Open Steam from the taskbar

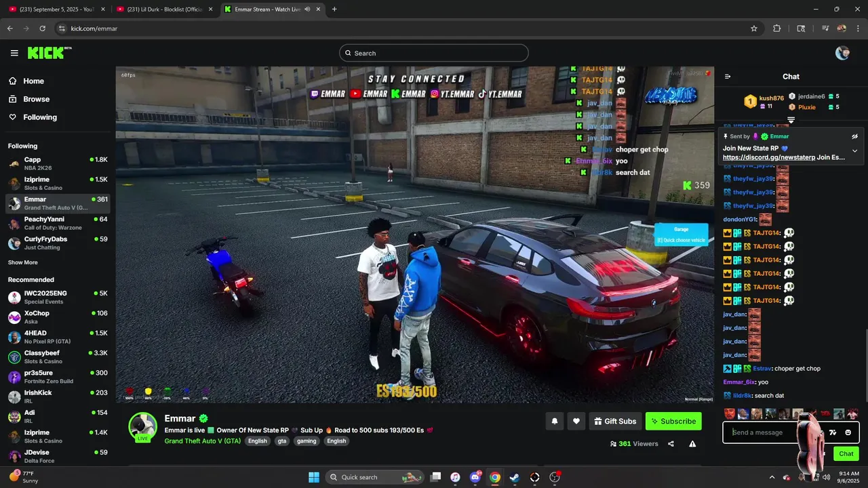514,477
